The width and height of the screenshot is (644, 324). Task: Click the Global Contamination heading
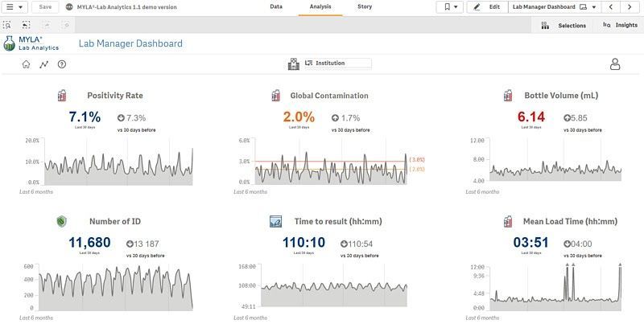point(329,96)
